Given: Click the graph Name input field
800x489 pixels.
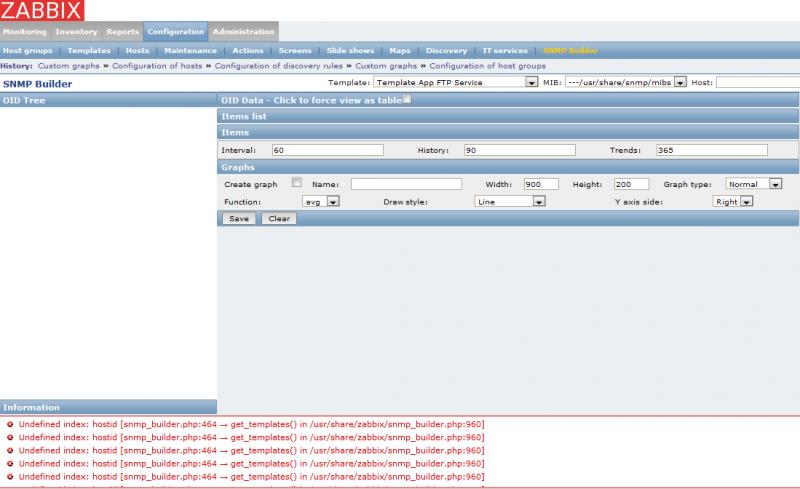Looking at the screenshot, I should [x=406, y=184].
